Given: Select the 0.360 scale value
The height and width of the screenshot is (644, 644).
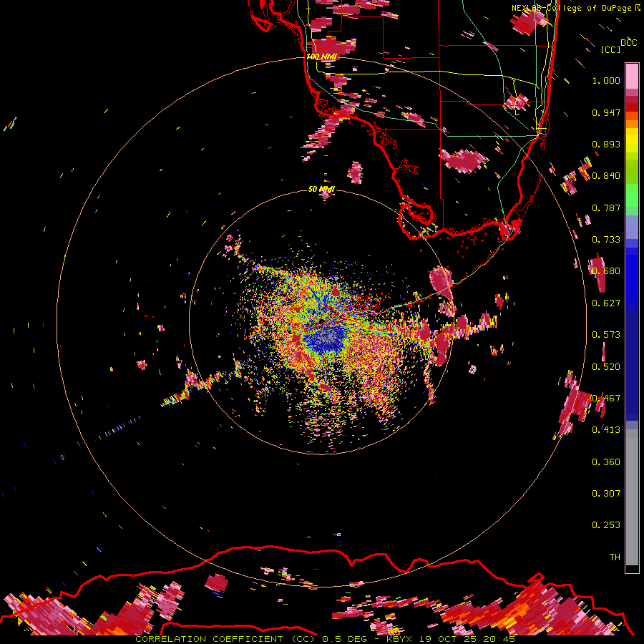Looking at the screenshot, I should coord(606,462).
